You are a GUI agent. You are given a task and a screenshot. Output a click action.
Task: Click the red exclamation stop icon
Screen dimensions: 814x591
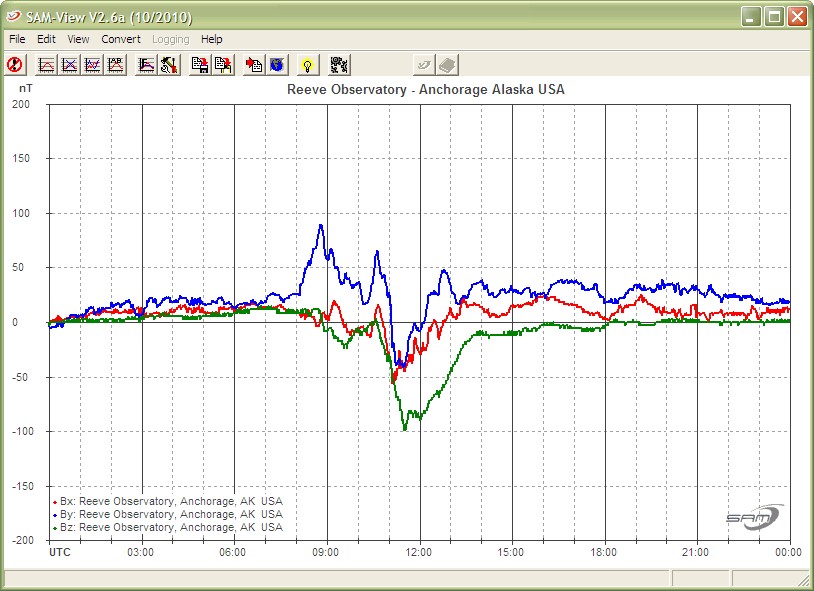coord(15,65)
